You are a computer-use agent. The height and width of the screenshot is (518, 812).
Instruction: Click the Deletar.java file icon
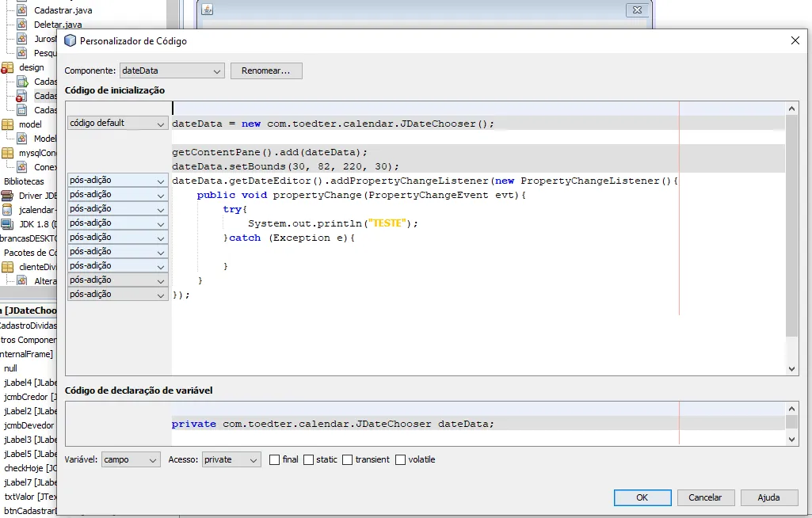coord(22,25)
